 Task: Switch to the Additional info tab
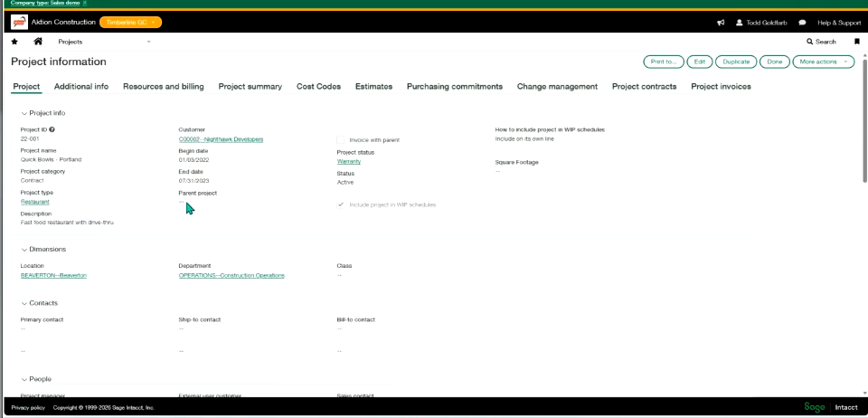pyautogui.click(x=81, y=86)
